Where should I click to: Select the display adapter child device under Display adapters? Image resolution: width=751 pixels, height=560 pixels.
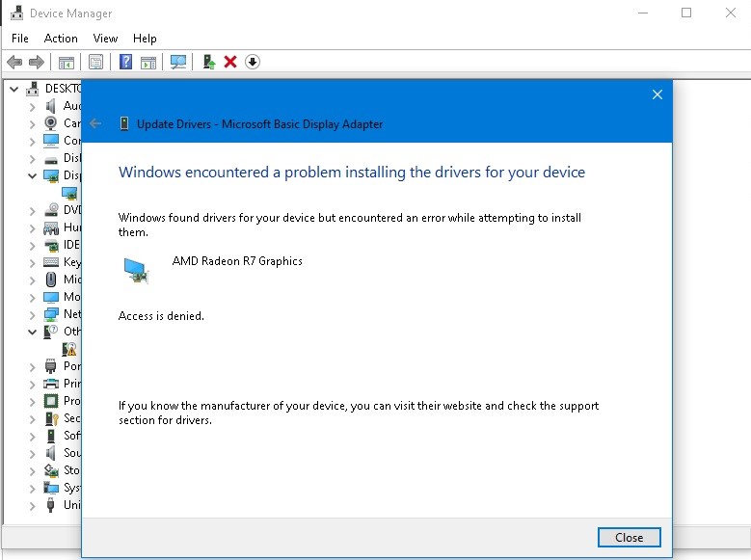(x=69, y=193)
